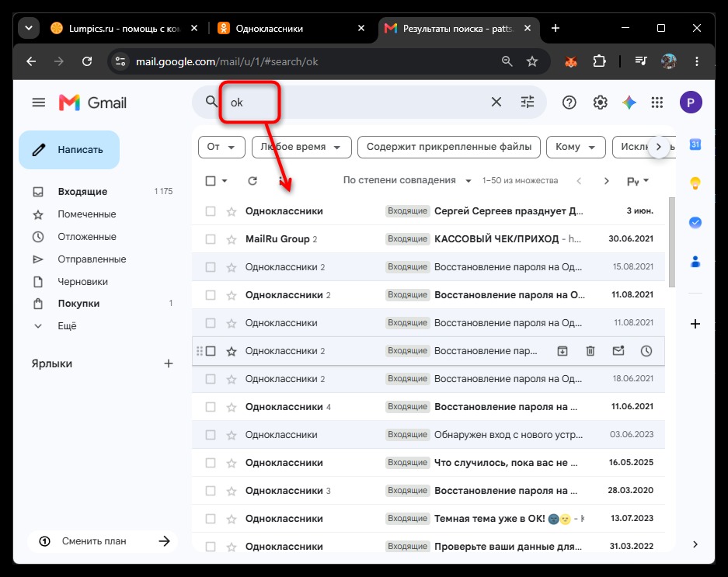
Task: Click the Gmail logo
Action: 93,103
